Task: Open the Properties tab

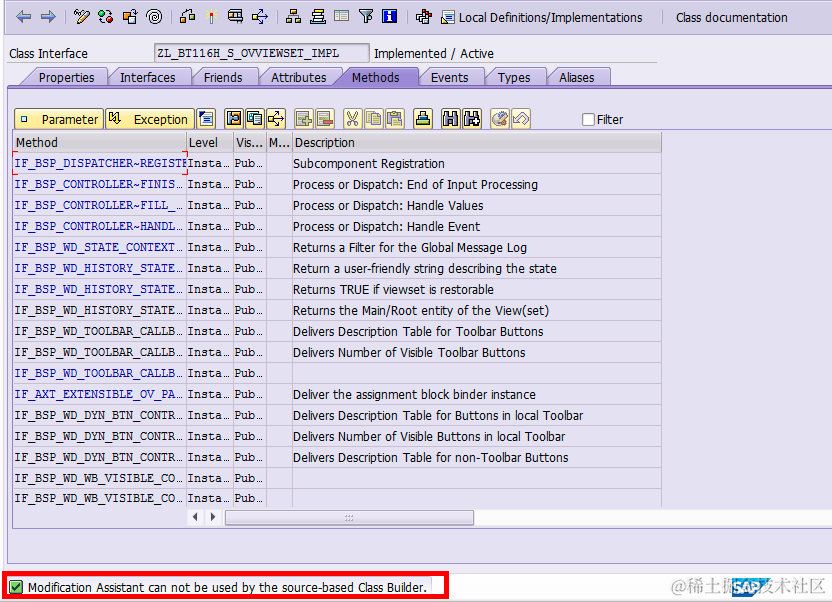Action: (x=66, y=77)
